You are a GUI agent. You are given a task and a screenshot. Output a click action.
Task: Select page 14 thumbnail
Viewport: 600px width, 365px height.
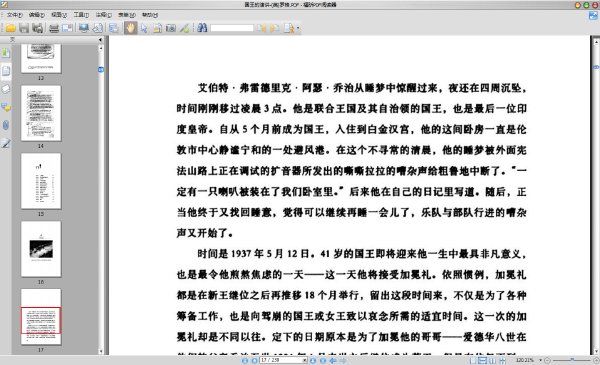[x=41, y=113]
